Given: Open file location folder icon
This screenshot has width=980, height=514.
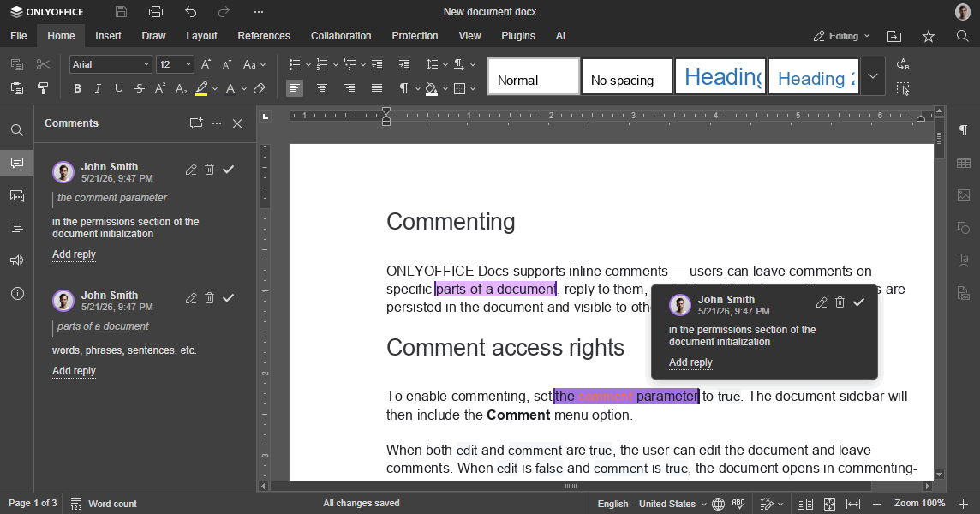Looking at the screenshot, I should pyautogui.click(x=894, y=36).
